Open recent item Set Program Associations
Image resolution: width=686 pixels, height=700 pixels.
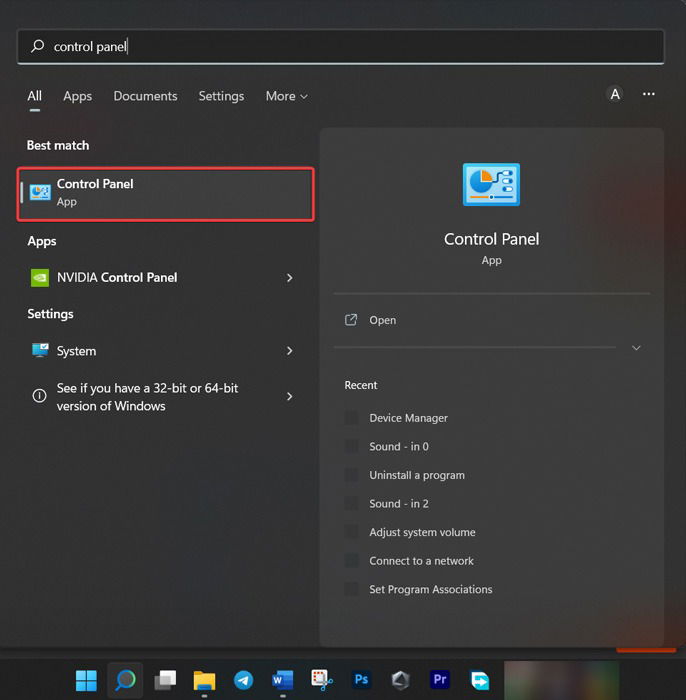pos(430,589)
